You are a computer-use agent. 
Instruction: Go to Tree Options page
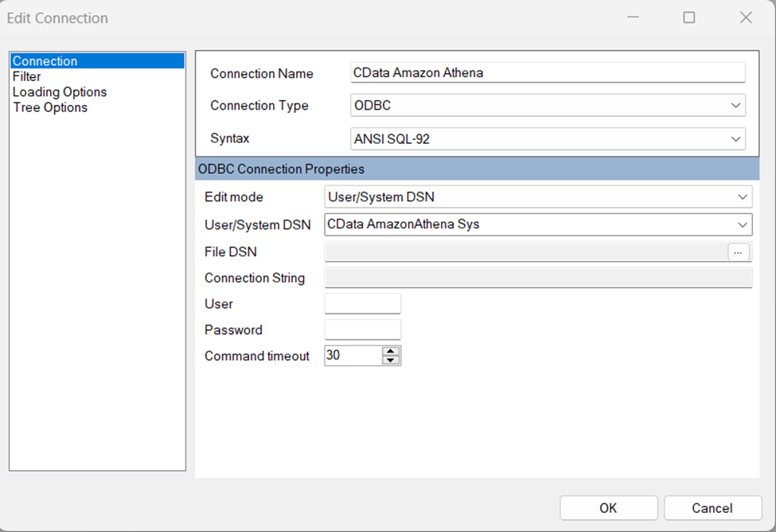50,107
